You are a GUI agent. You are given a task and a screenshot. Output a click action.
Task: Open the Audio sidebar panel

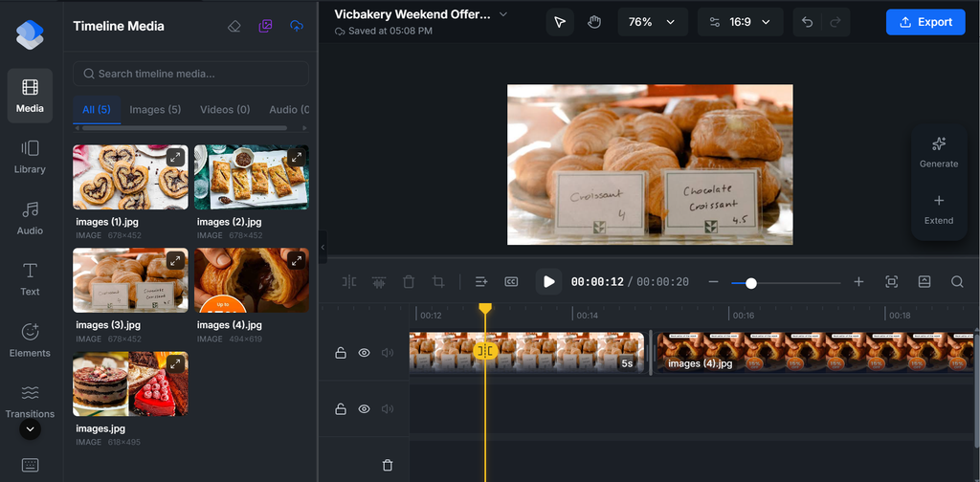30,218
